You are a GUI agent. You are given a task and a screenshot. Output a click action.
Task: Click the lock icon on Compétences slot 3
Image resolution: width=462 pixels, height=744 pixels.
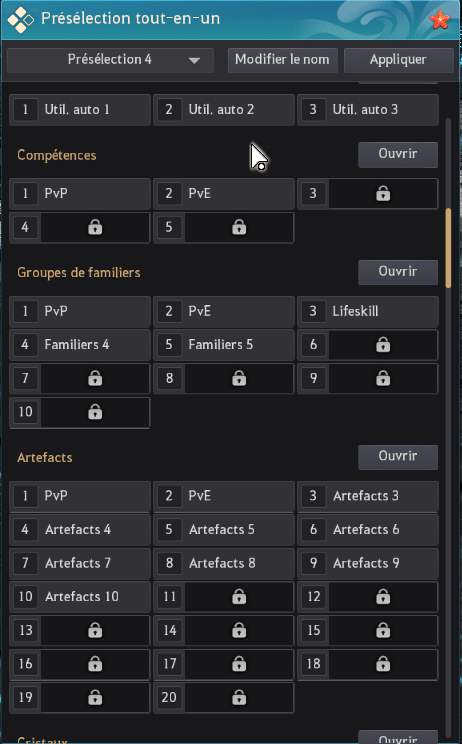383,194
